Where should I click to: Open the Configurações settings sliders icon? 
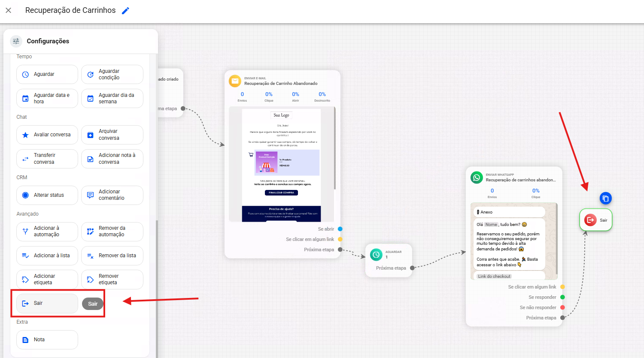16,41
